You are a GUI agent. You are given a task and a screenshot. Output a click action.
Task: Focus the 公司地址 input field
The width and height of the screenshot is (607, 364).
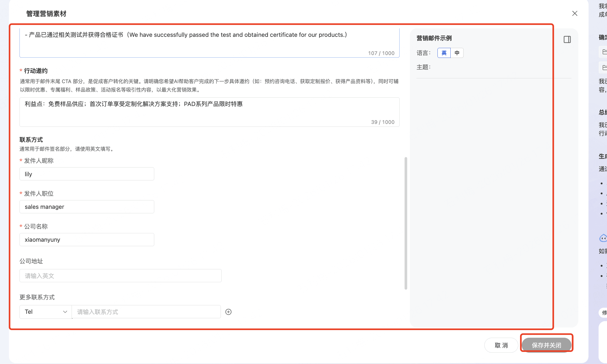point(120,276)
